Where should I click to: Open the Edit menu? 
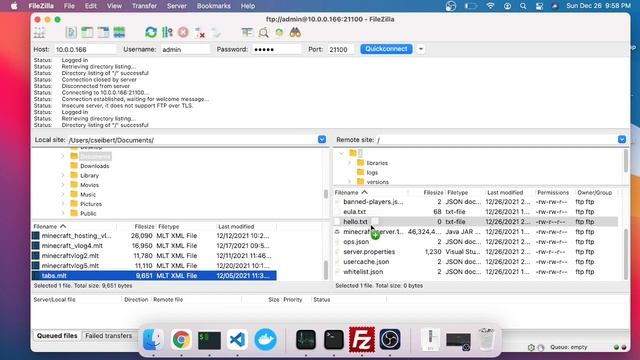point(91,6)
